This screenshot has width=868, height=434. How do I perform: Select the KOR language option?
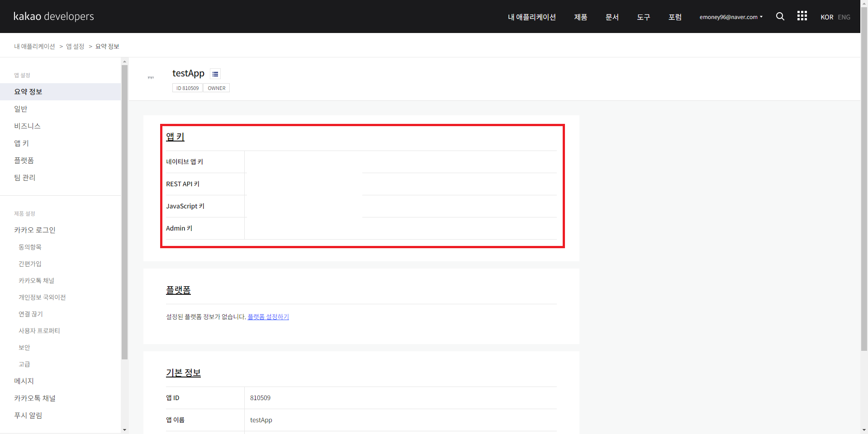pyautogui.click(x=827, y=17)
